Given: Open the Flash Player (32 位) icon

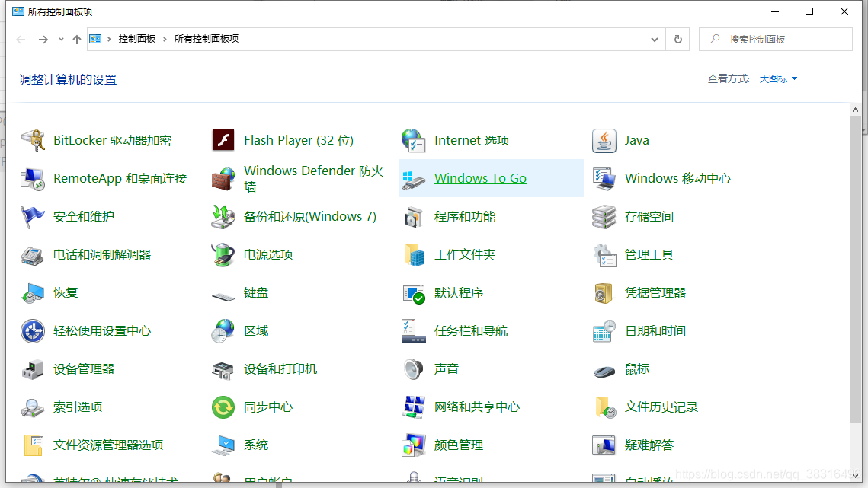Looking at the screenshot, I should point(223,141).
